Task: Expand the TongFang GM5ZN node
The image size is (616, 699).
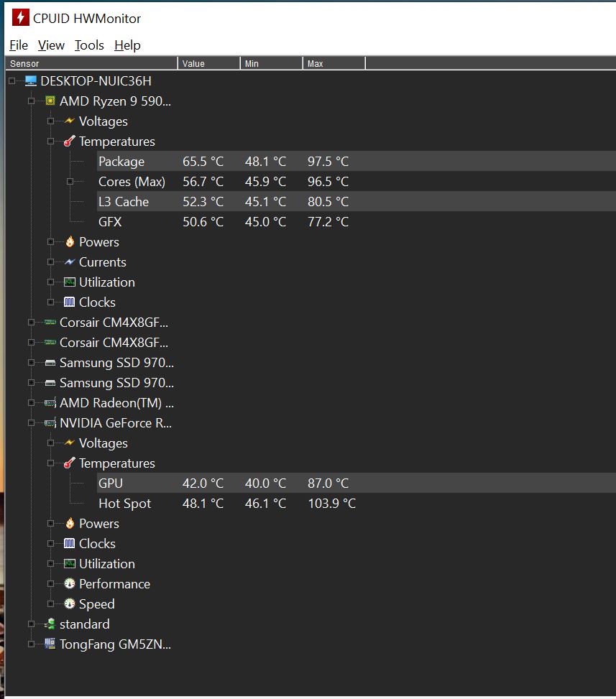Action: coord(31,644)
